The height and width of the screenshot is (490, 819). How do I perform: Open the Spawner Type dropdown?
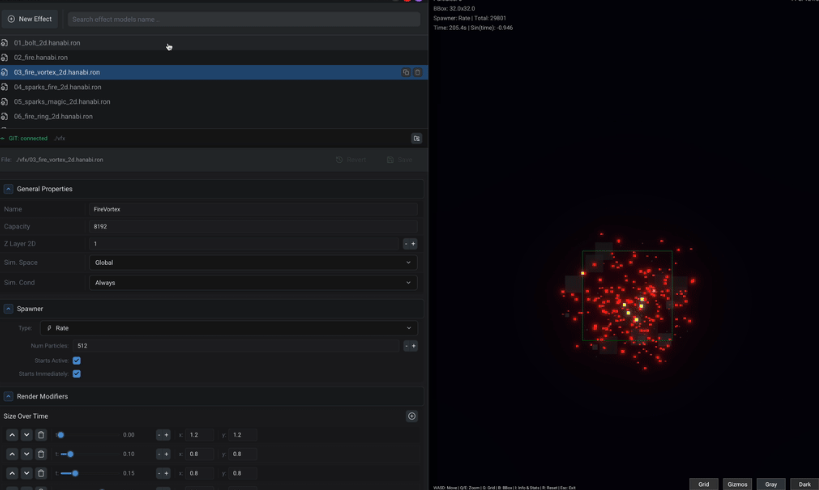point(229,328)
